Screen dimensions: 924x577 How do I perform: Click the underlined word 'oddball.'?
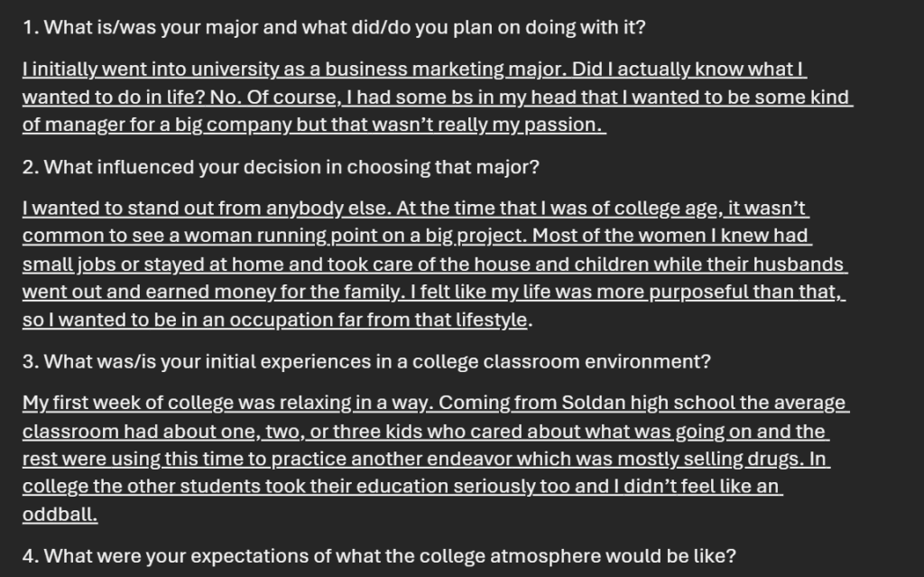pyautogui.click(x=60, y=514)
